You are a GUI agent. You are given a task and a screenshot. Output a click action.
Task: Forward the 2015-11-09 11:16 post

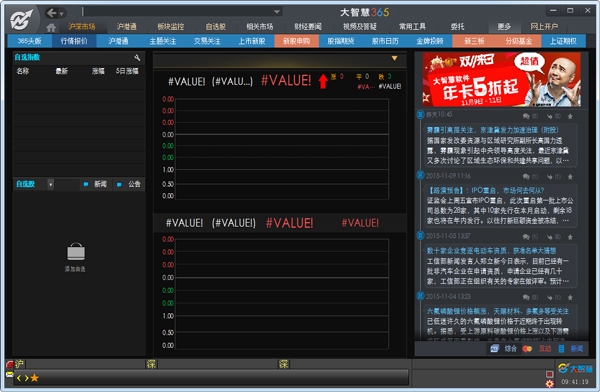[x=549, y=176]
